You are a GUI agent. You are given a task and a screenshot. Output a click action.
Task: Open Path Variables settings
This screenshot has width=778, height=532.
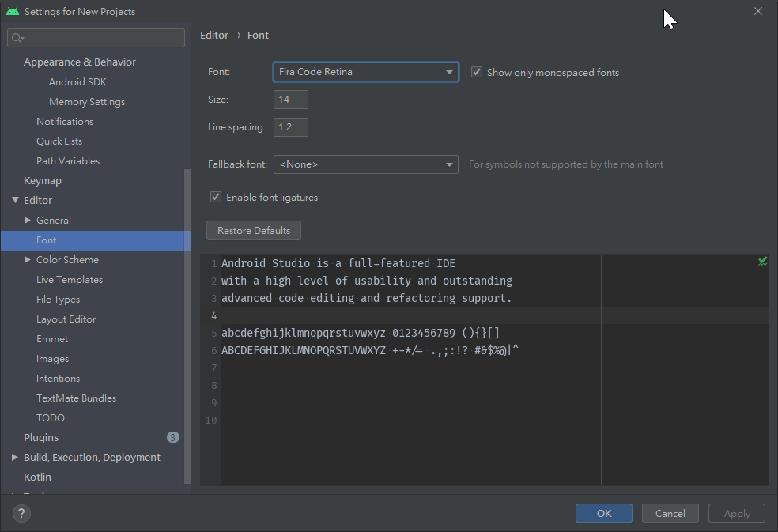click(68, 161)
